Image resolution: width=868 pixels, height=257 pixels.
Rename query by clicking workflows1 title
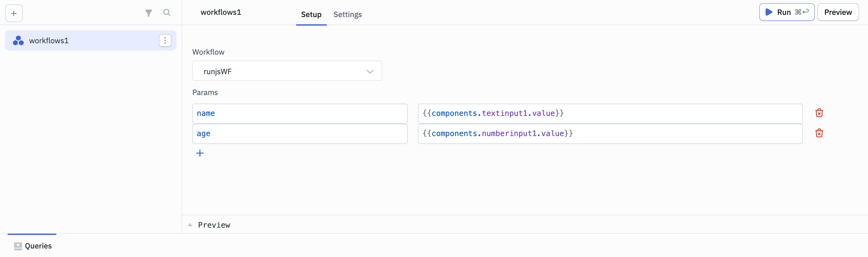coord(221,12)
